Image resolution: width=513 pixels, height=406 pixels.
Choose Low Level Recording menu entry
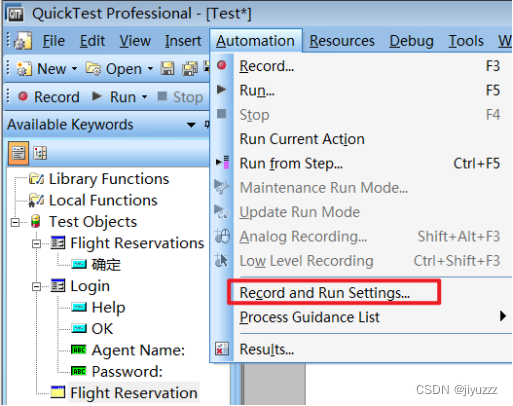[x=361, y=261]
